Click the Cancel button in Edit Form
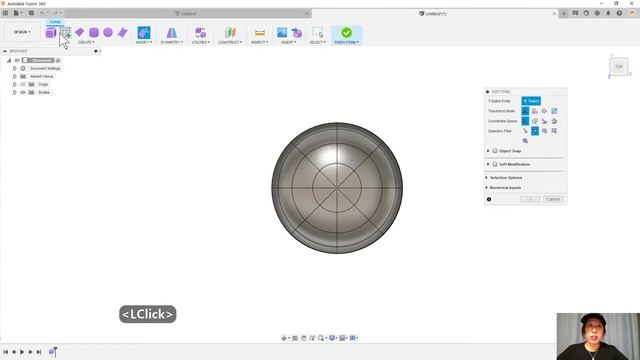Viewport: 640px width, 360px height. pos(553,199)
